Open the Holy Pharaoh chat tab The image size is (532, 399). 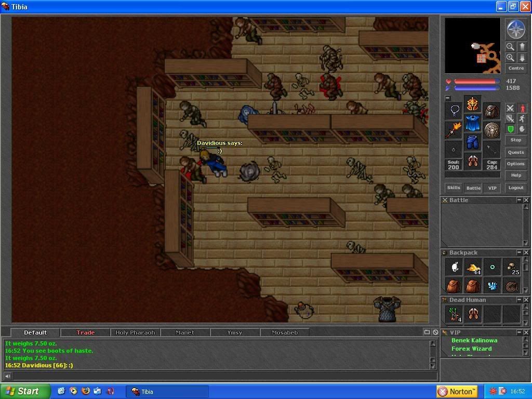(135, 332)
